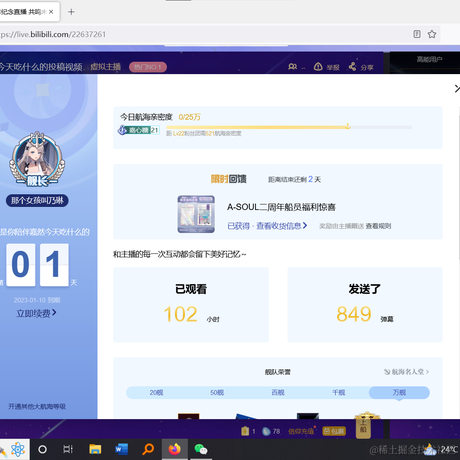Click the panel vertical scrollbar
Image resolution: width=460 pixels, height=460 pixels.
coord(459,187)
